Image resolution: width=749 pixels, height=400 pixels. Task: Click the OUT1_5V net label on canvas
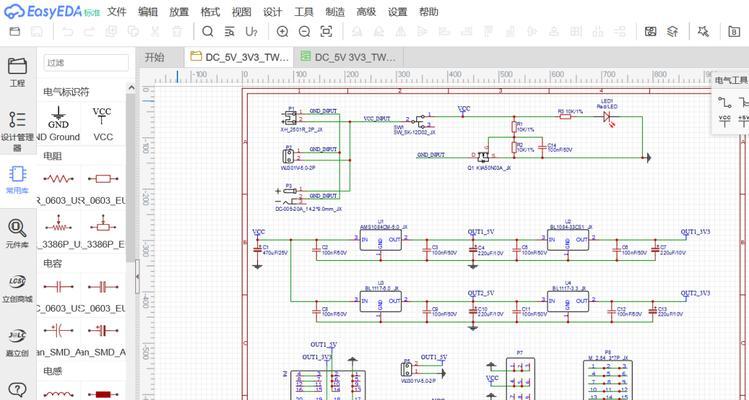click(x=481, y=232)
